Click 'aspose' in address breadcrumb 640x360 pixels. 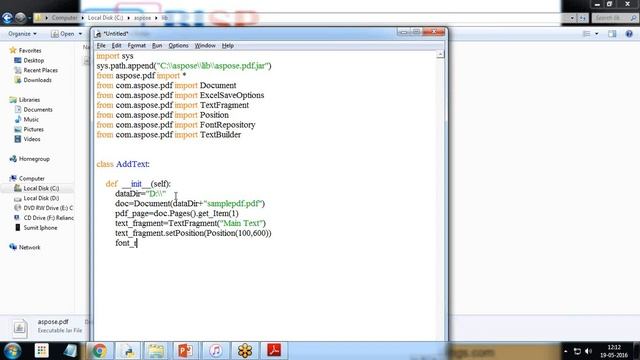click(142, 18)
